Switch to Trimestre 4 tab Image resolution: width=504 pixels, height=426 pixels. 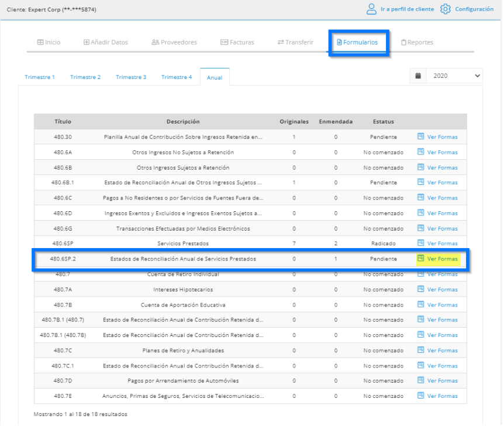click(177, 77)
